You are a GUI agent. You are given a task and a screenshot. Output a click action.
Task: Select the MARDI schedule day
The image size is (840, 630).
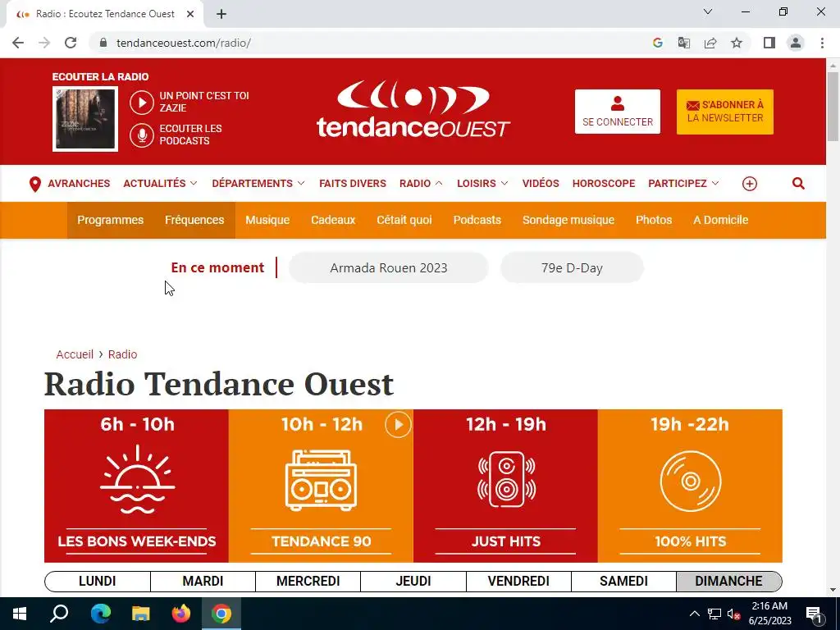point(203,582)
